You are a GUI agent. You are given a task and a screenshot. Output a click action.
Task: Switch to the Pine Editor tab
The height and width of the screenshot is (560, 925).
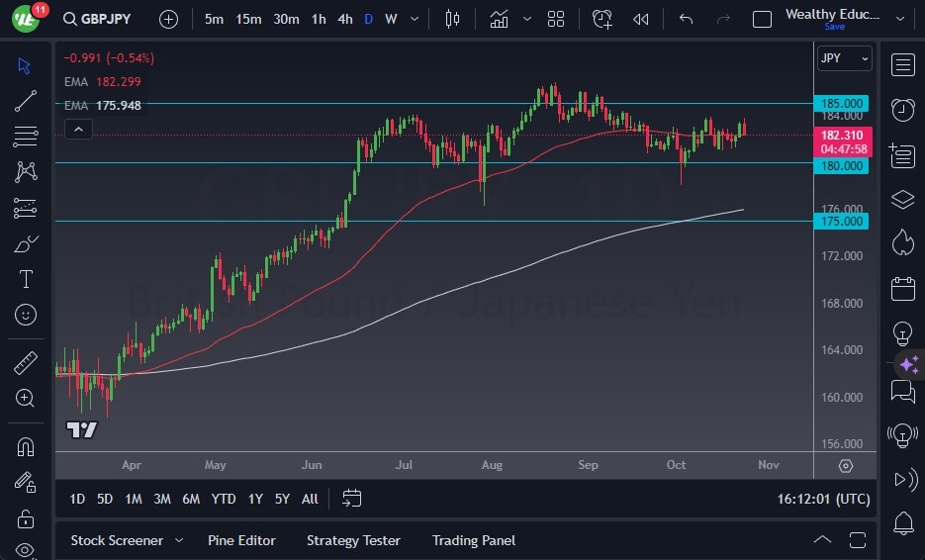click(241, 540)
